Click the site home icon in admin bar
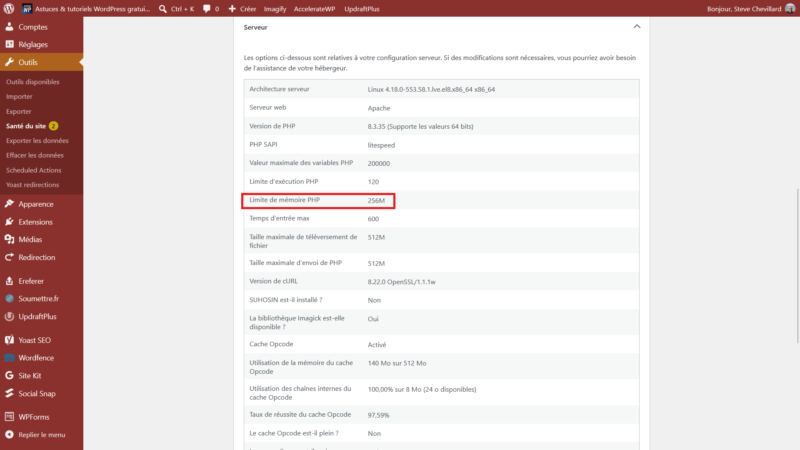The image size is (800, 450). click(27, 9)
